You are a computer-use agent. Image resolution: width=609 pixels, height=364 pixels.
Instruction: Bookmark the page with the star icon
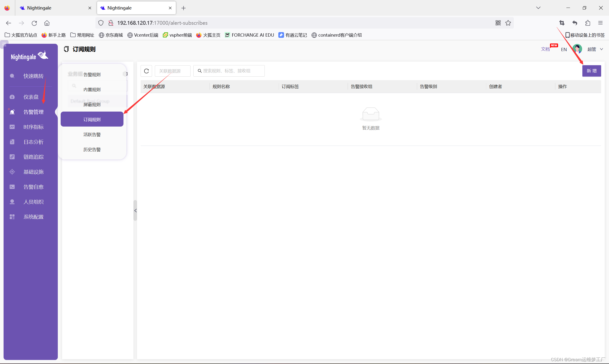click(x=508, y=23)
